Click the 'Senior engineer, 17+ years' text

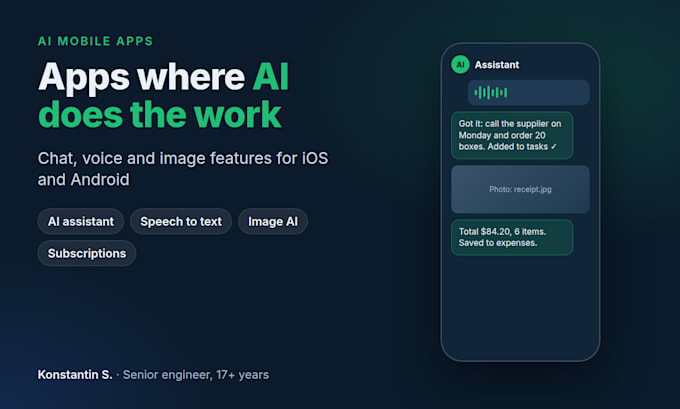click(x=196, y=375)
